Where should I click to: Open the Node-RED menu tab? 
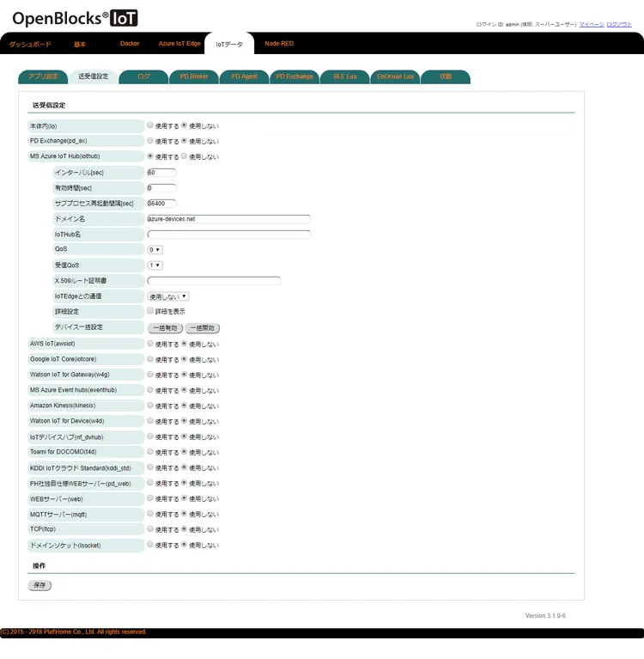278,43
